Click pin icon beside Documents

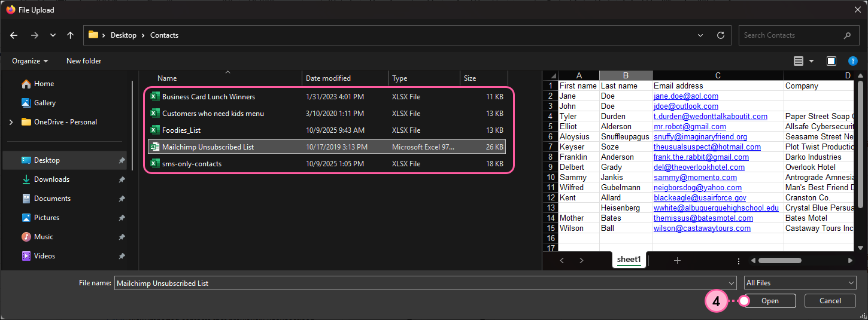(122, 199)
